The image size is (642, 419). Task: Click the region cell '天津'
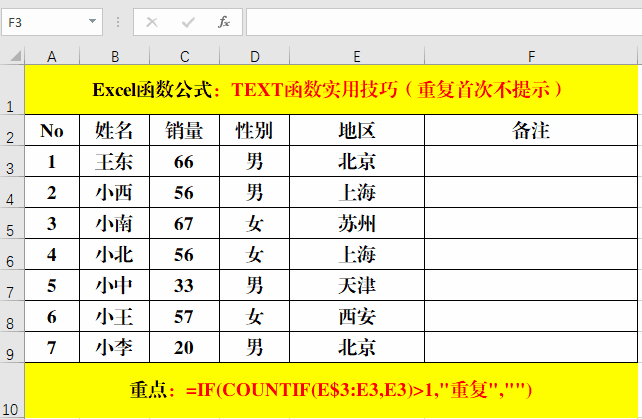click(357, 285)
